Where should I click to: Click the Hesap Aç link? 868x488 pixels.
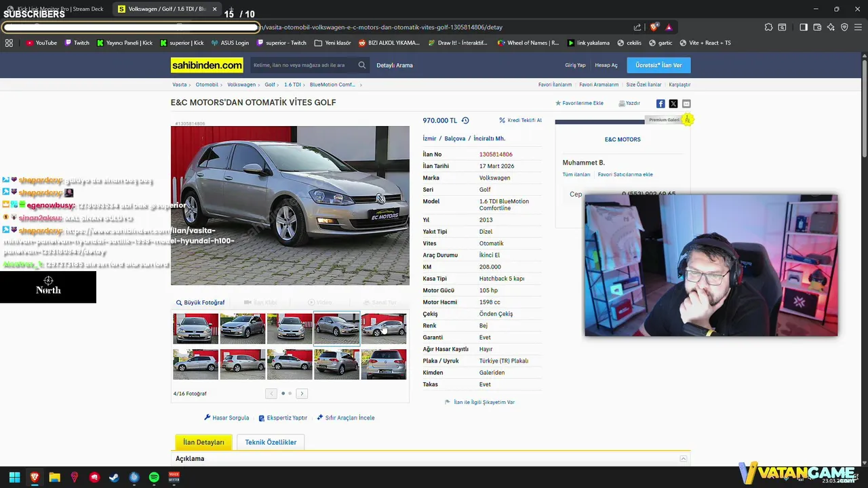coord(606,65)
